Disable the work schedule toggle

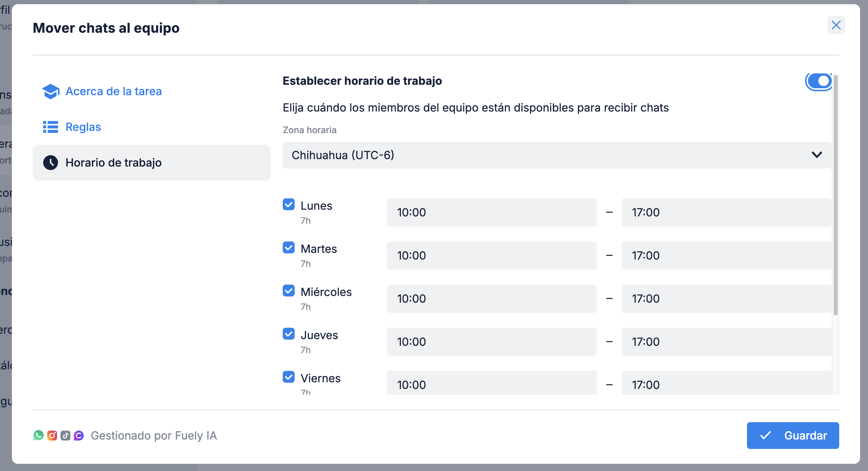click(819, 81)
